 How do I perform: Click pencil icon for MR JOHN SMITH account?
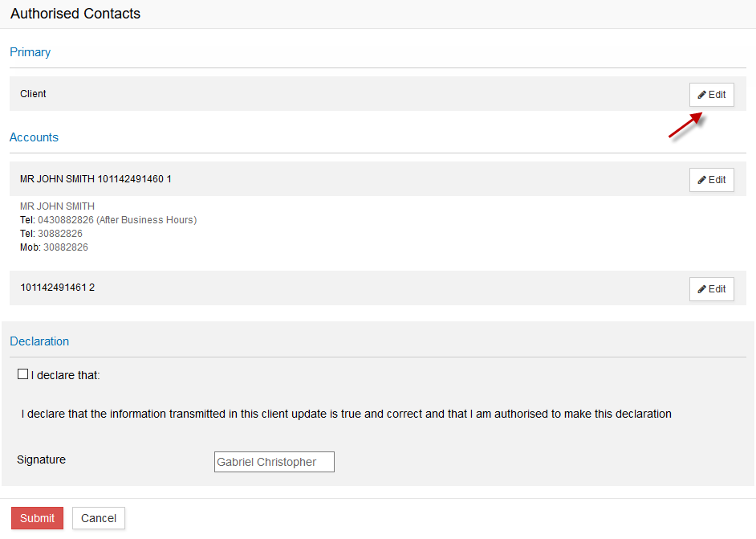point(701,180)
